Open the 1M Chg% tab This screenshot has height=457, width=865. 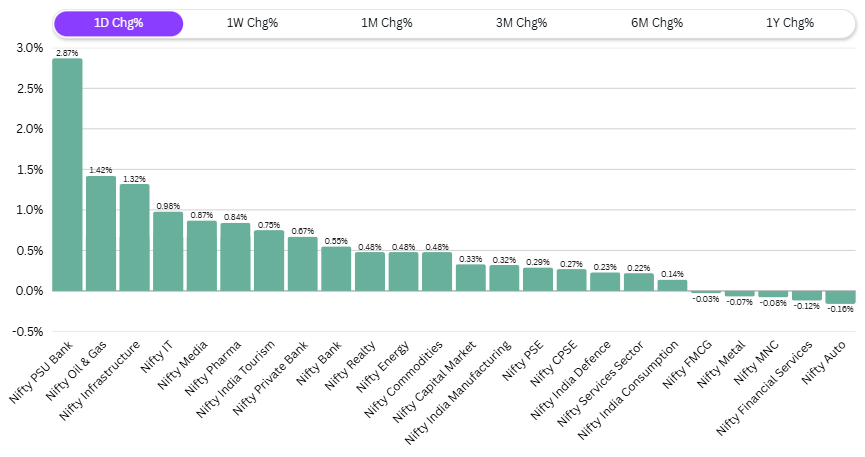(387, 23)
